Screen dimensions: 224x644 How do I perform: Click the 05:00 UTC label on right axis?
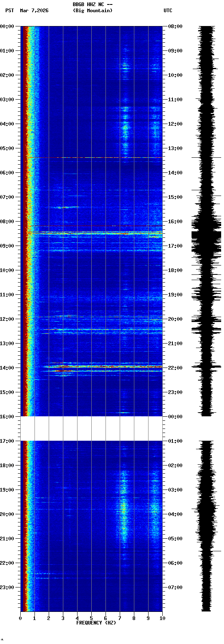175,539
